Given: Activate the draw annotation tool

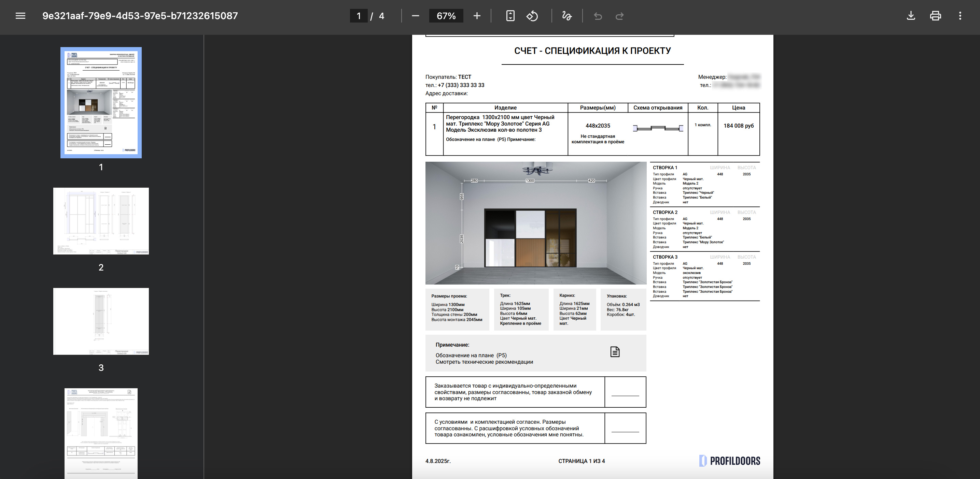Looking at the screenshot, I should click(x=567, y=16).
